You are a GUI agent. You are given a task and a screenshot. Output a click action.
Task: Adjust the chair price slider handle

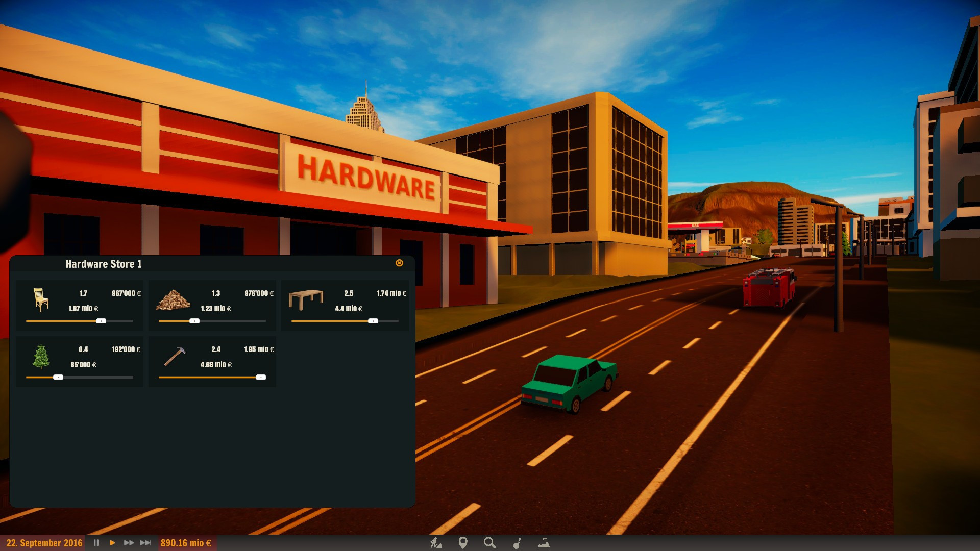click(x=101, y=321)
